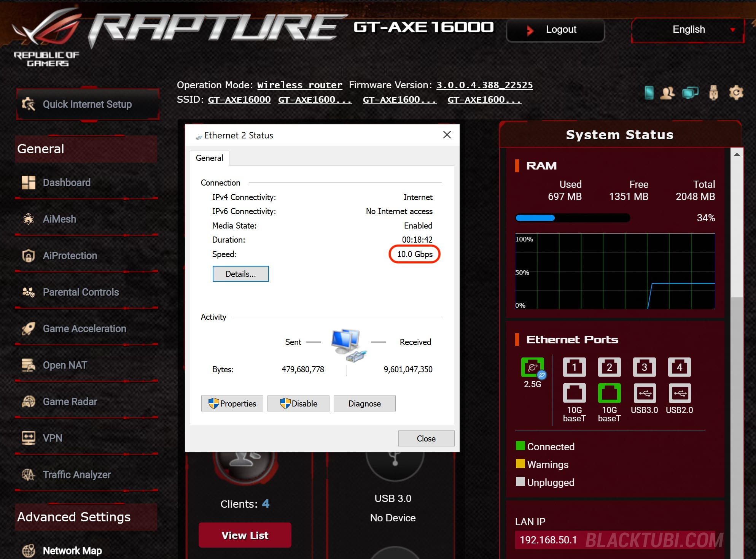Image resolution: width=756 pixels, height=559 pixels.
Task: Click the USB3.0 port icon
Action: [644, 393]
